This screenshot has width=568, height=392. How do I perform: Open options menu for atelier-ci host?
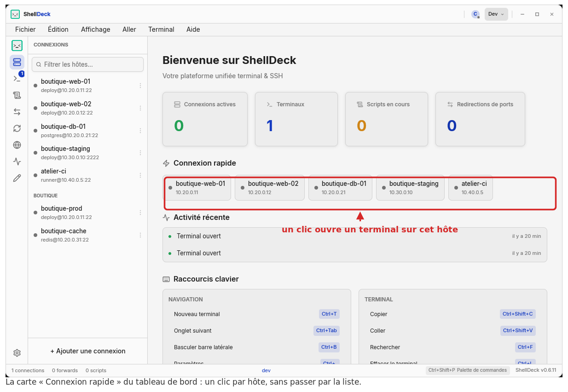[x=140, y=175]
